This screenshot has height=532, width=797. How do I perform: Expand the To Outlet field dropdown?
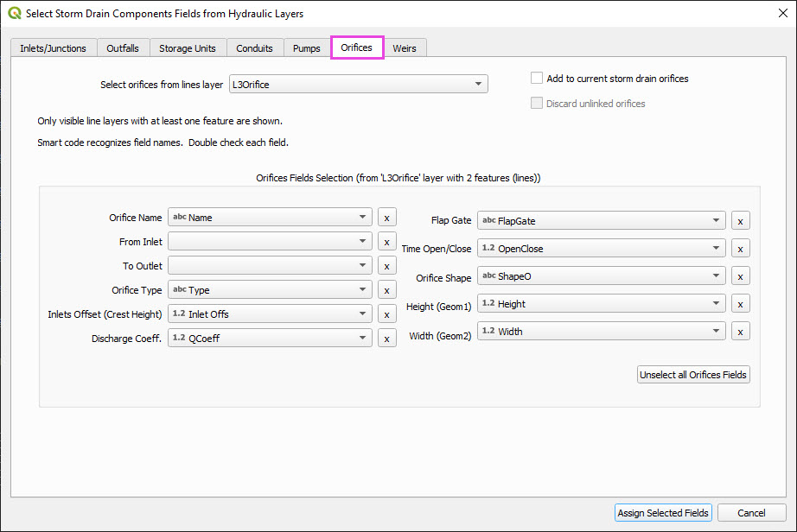pos(270,266)
